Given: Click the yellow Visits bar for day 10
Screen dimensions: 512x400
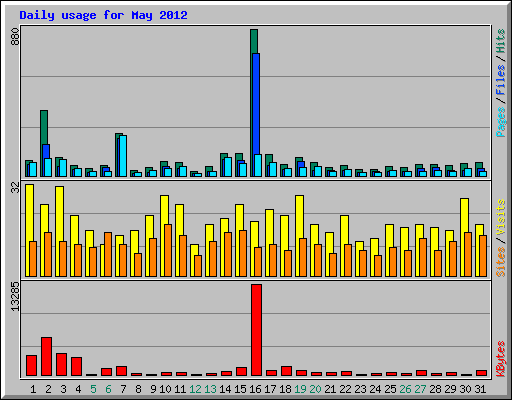Looking at the screenshot, I should [x=164, y=210].
